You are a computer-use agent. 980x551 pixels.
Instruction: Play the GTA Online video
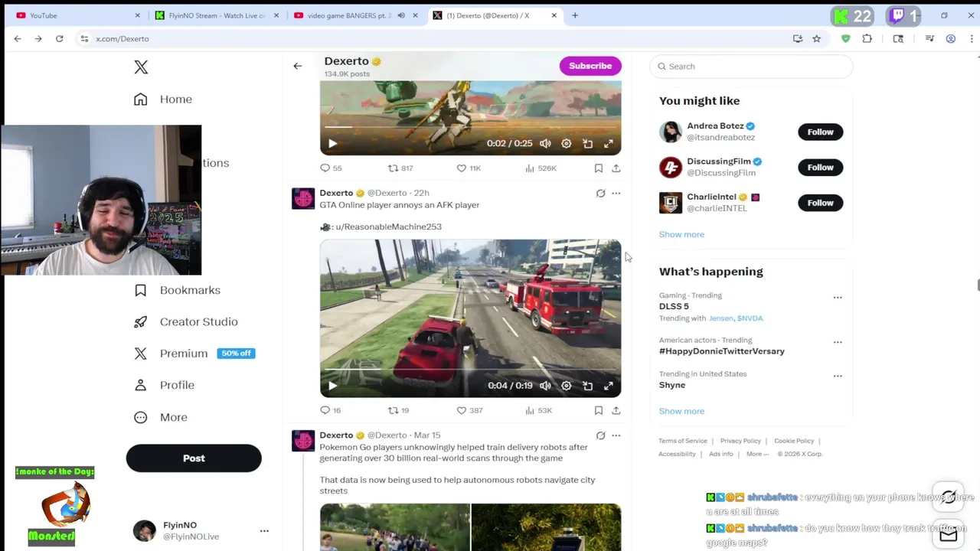pyautogui.click(x=332, y=386)
